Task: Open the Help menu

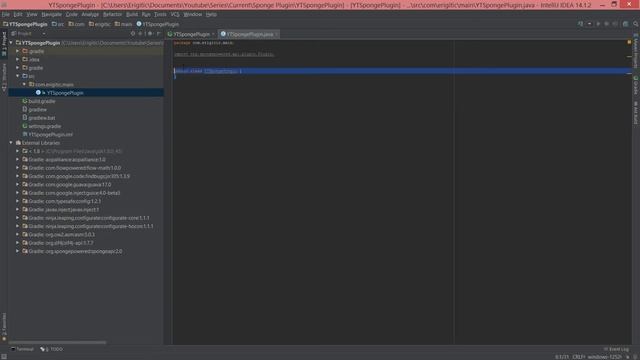Action: click(x=211, y=14)
